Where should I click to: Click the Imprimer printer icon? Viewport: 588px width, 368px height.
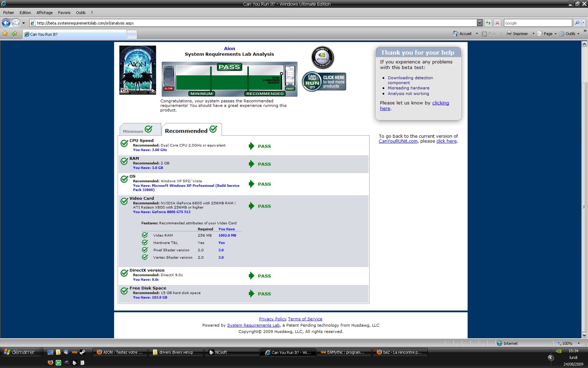pyautogui.click(x=509, y=34)
